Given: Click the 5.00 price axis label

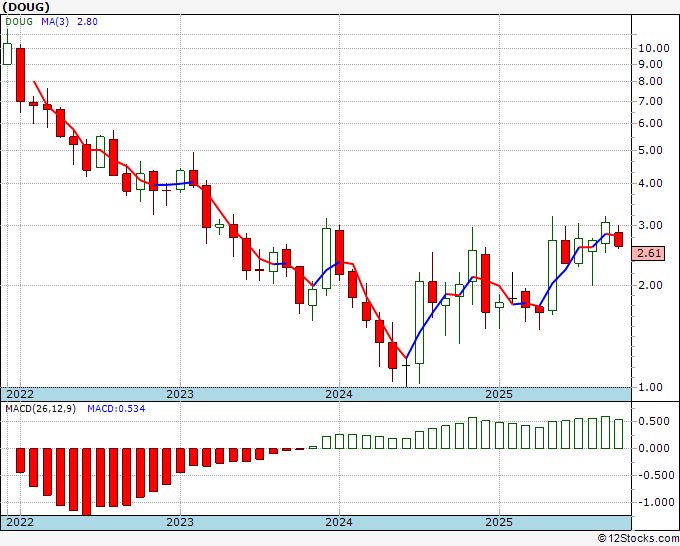Looking at the screenshot, I should pos(652,150).
